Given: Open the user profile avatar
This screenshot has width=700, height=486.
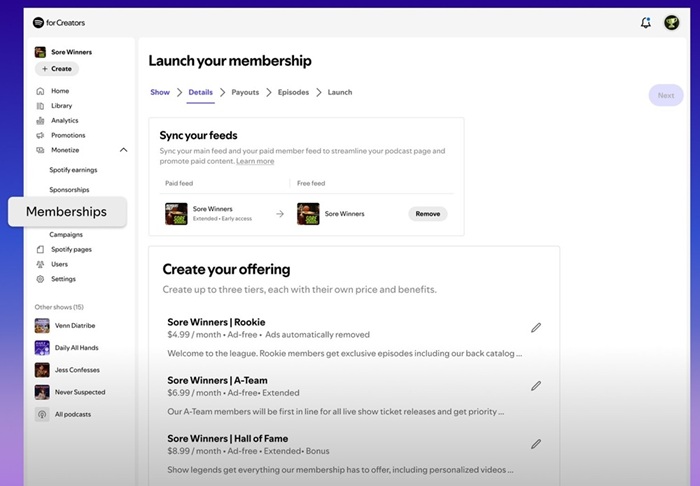Looking at the screenshot, I should tap(671, 22).
